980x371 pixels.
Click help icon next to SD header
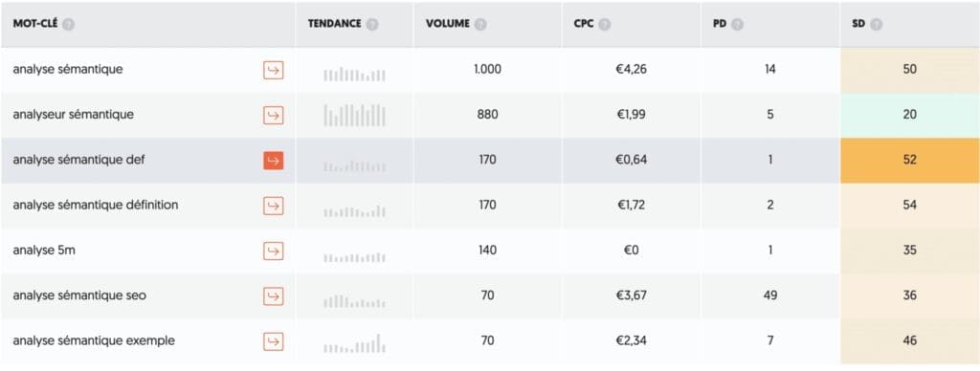[x=877, y=25]
